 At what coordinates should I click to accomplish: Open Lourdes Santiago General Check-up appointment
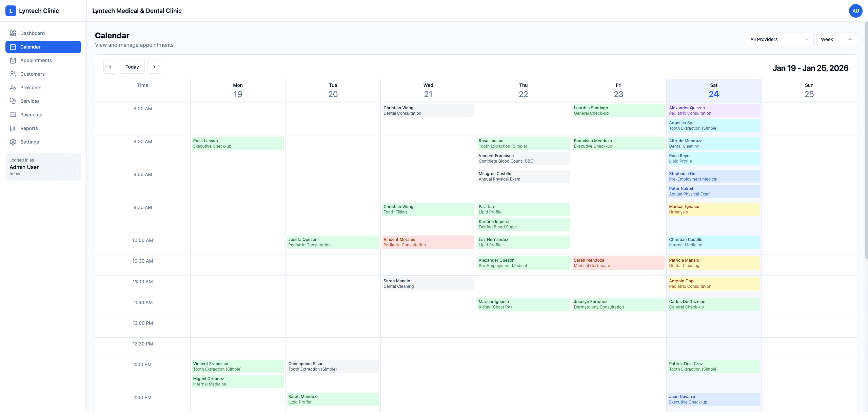pyautogui.click(x=618, y=111)
